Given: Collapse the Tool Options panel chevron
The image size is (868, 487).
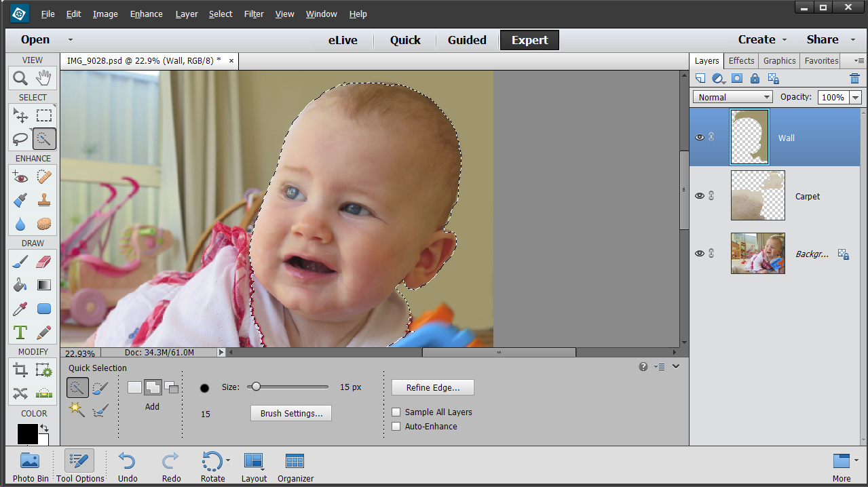Looking at the screenshot, I should (x=676, y=366).
